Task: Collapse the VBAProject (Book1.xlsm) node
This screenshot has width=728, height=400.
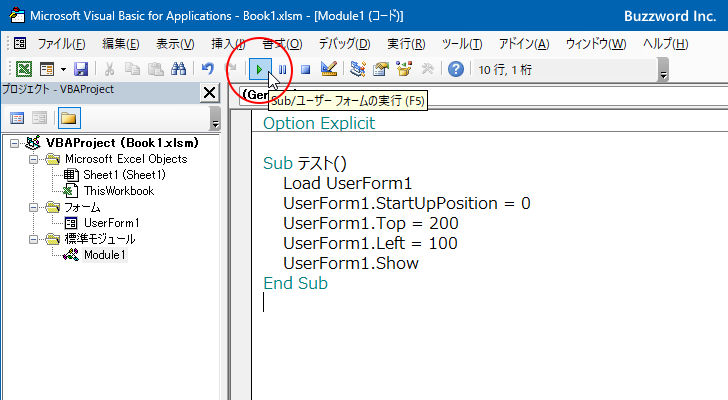Action: click(14, 143)
